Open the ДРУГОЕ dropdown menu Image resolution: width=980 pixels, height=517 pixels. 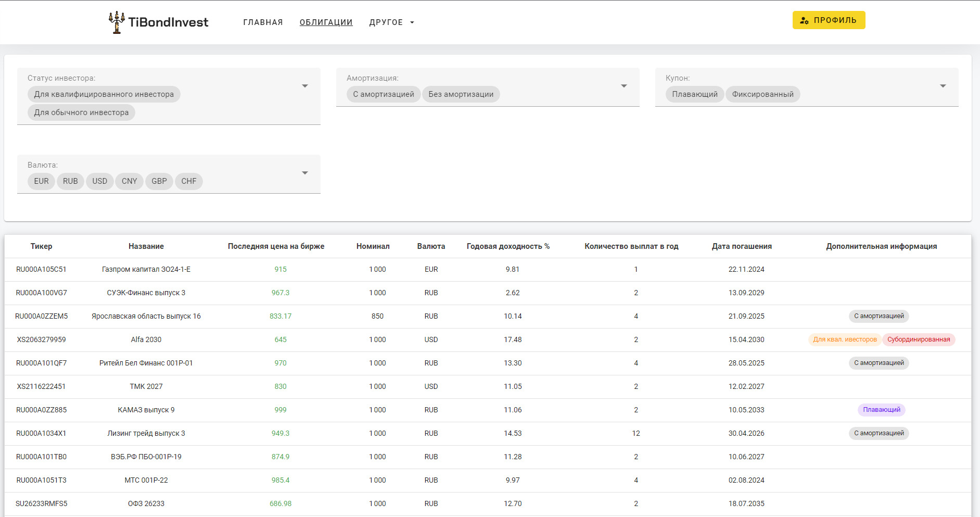point(391,22)
